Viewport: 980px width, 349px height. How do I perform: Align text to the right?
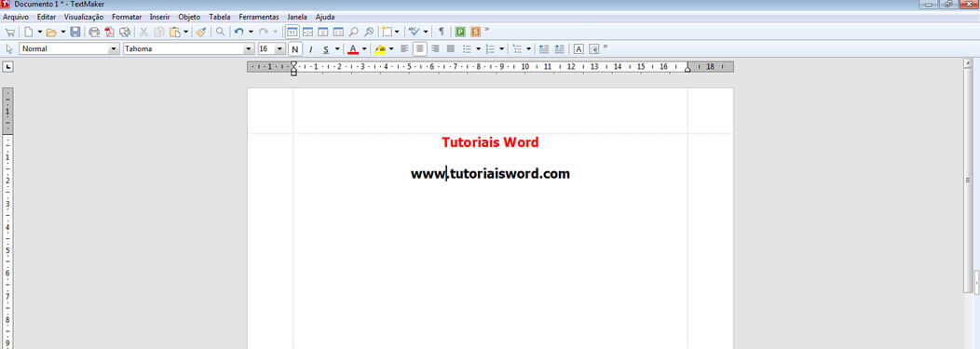click(435, 48)
